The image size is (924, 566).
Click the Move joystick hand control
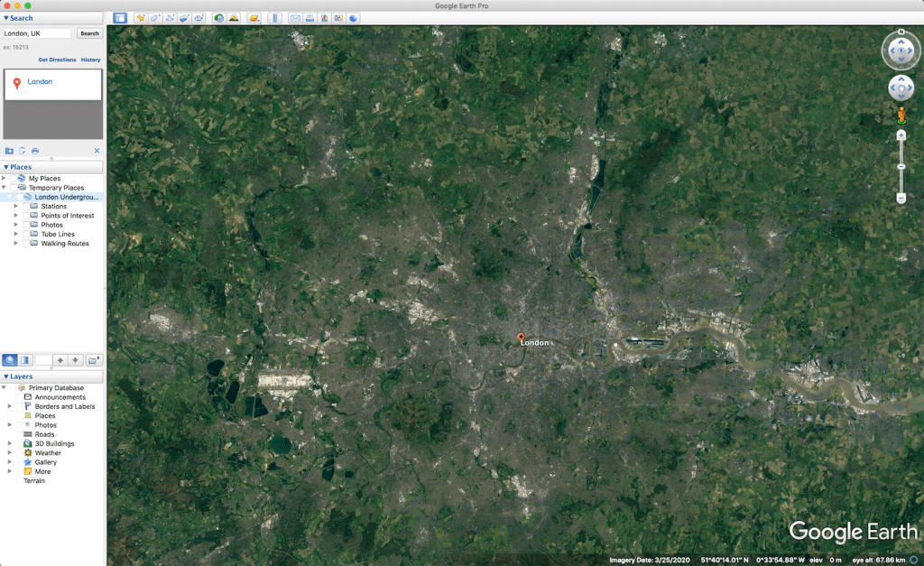click(x=901, y=88)
